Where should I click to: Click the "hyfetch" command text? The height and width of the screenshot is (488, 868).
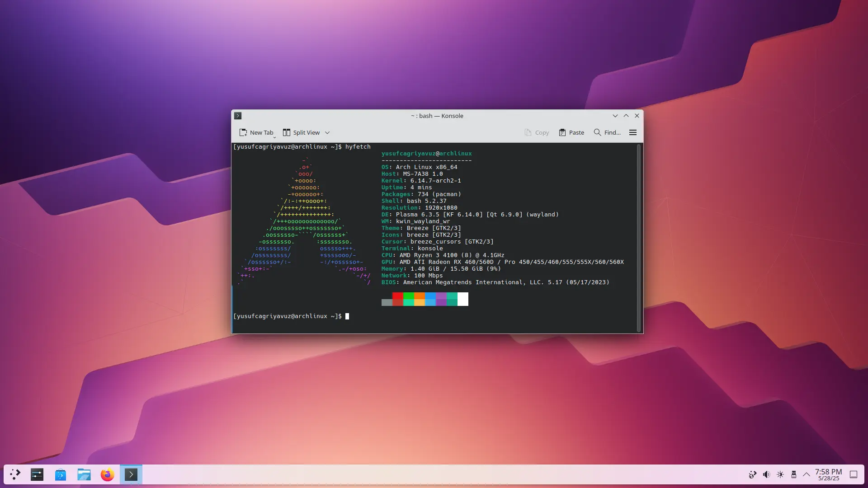tap(358, 147)
